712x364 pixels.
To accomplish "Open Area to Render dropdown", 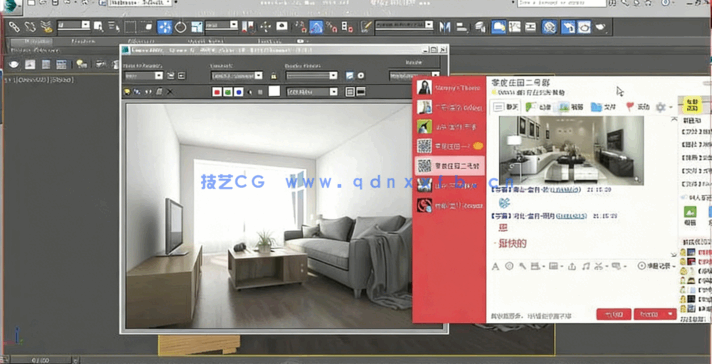I will [x=143, y=76].
